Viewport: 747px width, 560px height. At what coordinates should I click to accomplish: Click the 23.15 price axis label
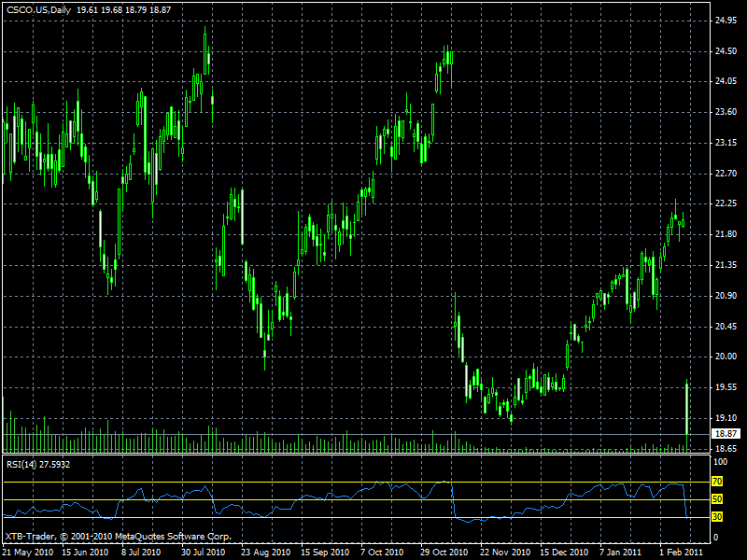coord(726,143)
